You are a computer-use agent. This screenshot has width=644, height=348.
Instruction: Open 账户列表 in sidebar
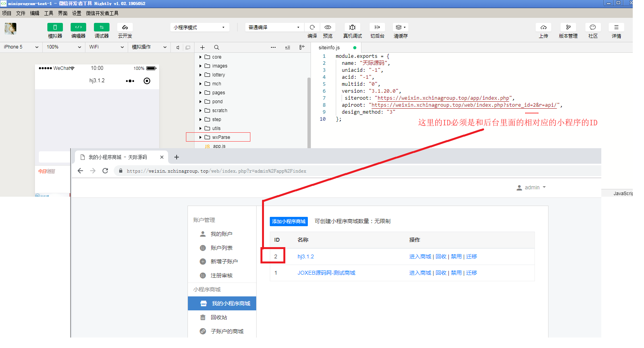pyautogui.click(x=222, y=248)
